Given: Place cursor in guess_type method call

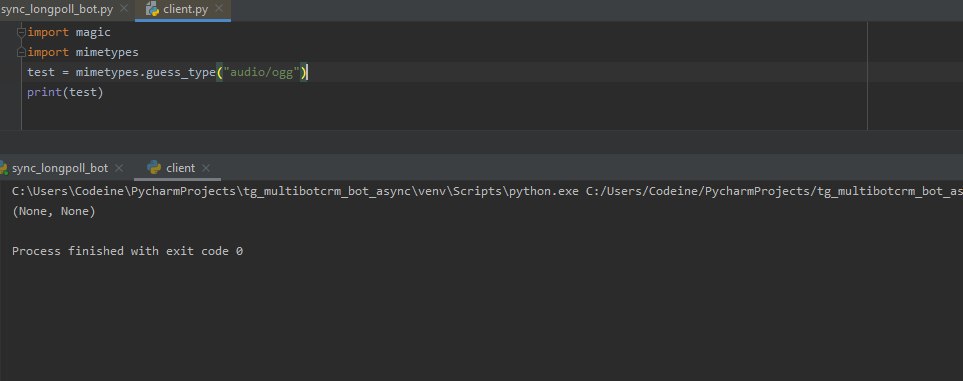Looking at the screenshot, I should pos(181,73).
